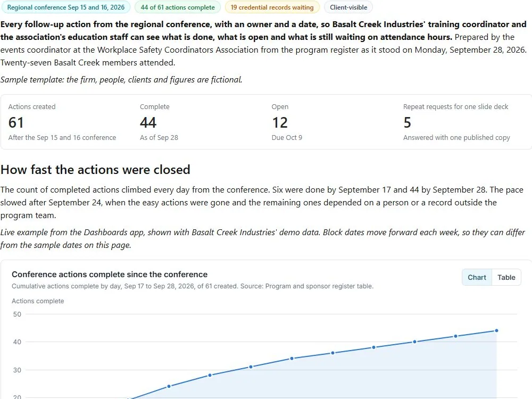Screen dimensions: 532x399
Task: Click the 'Live example from the Dashboards app' note
Action: (x=263, y=238)
